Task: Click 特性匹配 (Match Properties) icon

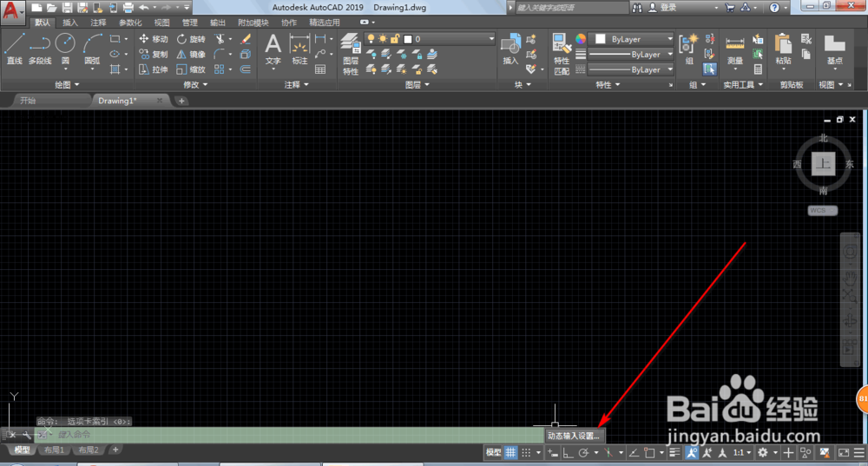Action: (562, 54)
